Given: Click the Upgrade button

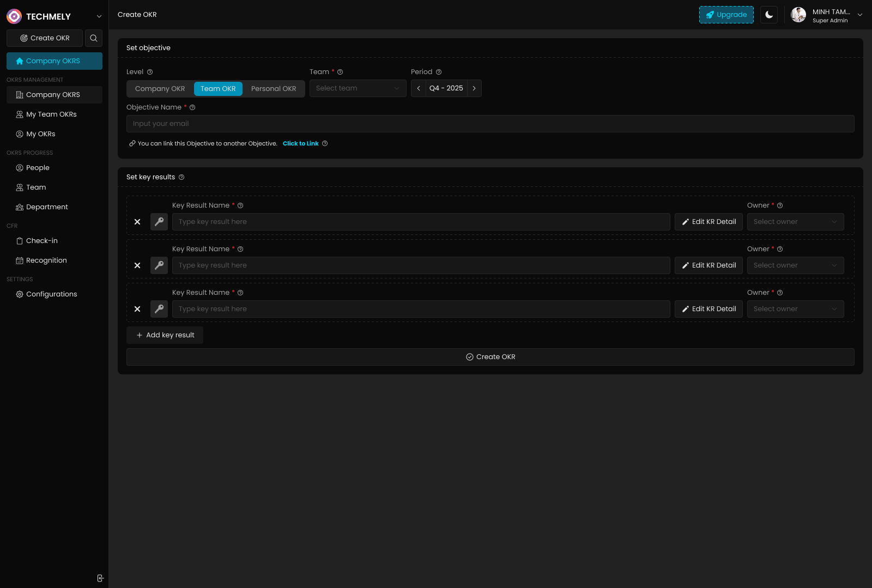Looking at the screenshot, I should [726, 15].
